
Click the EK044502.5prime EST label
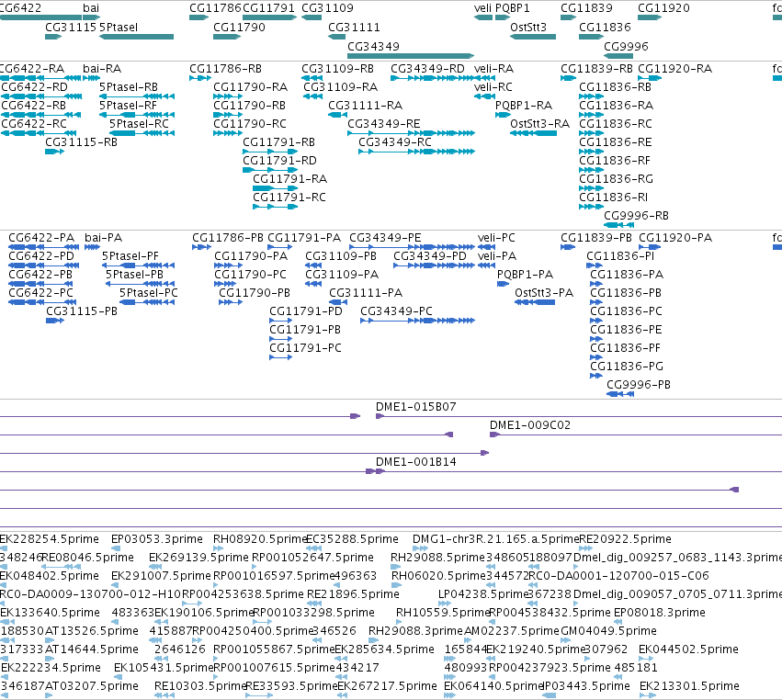pos(689,649)
